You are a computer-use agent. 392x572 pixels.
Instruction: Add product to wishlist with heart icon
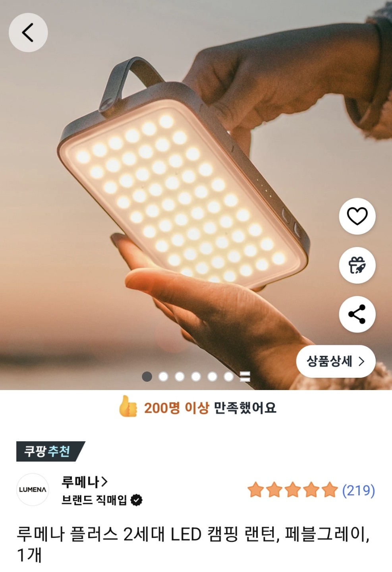point(357,216)
